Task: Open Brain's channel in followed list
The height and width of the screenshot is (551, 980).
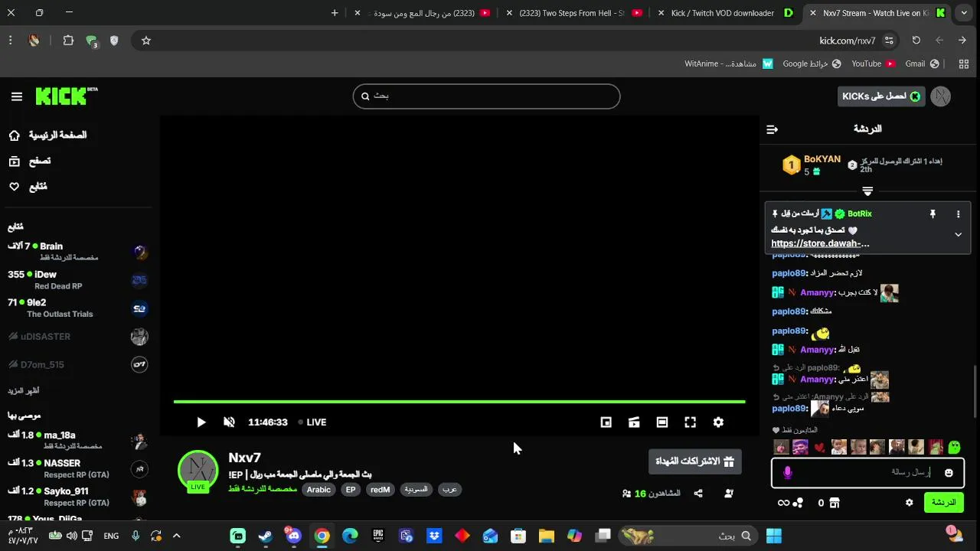Action: (x=77, y=252)
